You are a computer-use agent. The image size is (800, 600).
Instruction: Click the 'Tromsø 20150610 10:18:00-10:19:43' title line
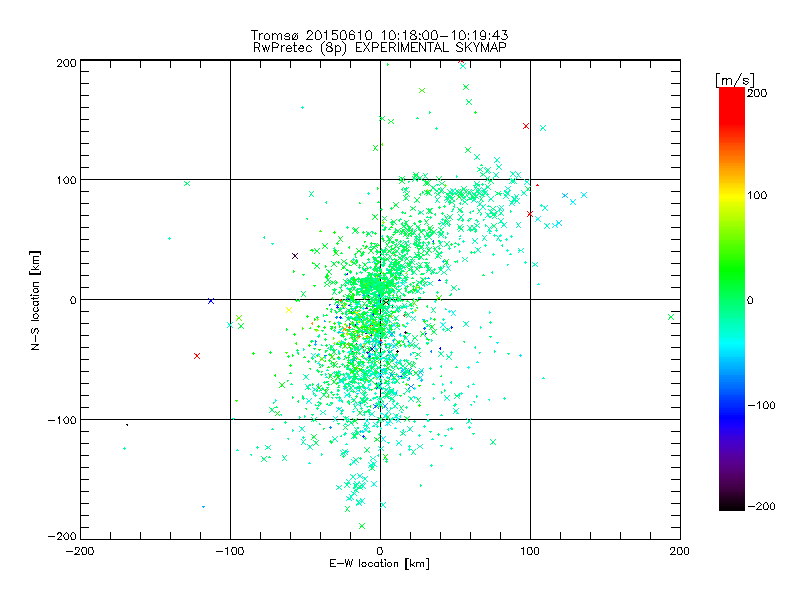(x=380, y=35)
